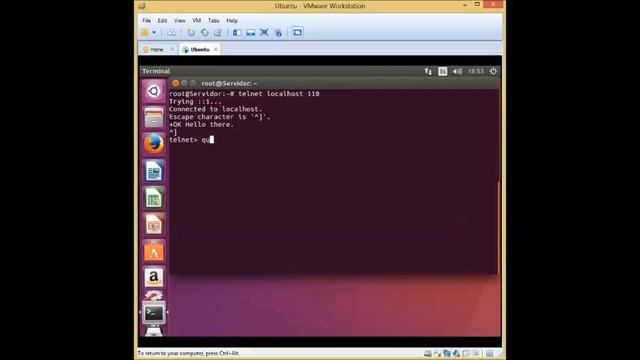This screenshot has height=360, width=640.
Task: Open the Ubuntu Dash launcher icon
Action: coord(154,91)
